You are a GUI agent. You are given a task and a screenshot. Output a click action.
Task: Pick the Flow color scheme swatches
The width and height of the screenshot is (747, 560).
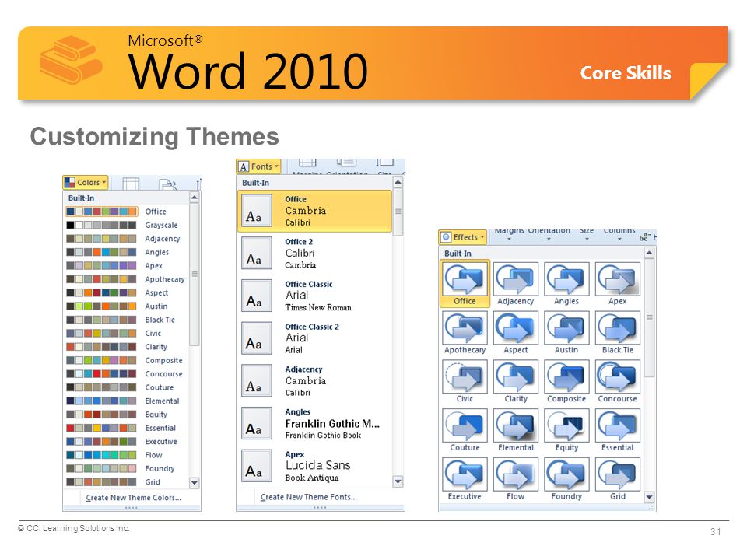pyautogui.click(x=101, y=455)
